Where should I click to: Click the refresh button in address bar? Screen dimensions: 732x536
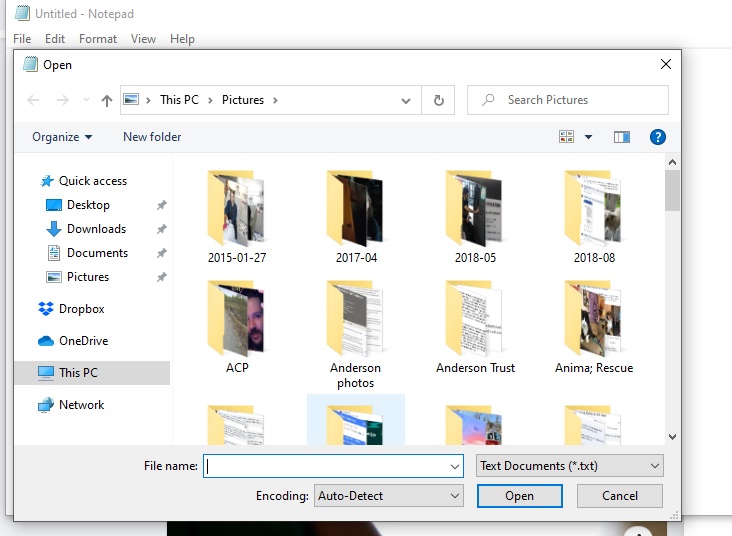438,100
